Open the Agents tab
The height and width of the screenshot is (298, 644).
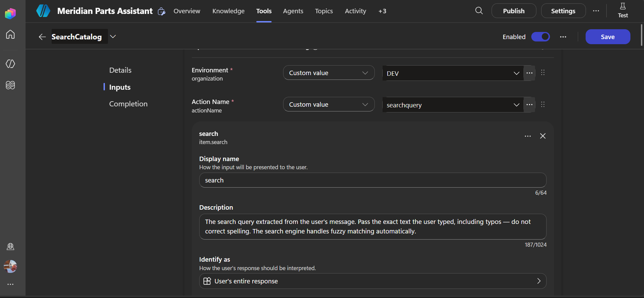(293, 11)
